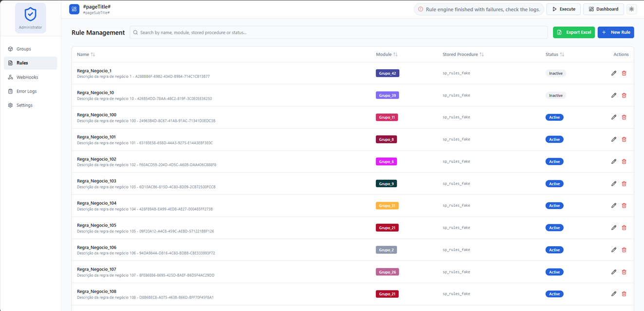
Task: Delete rule Regra_Negocio_105 with trash icon
Action: click(x=624, y=228)
